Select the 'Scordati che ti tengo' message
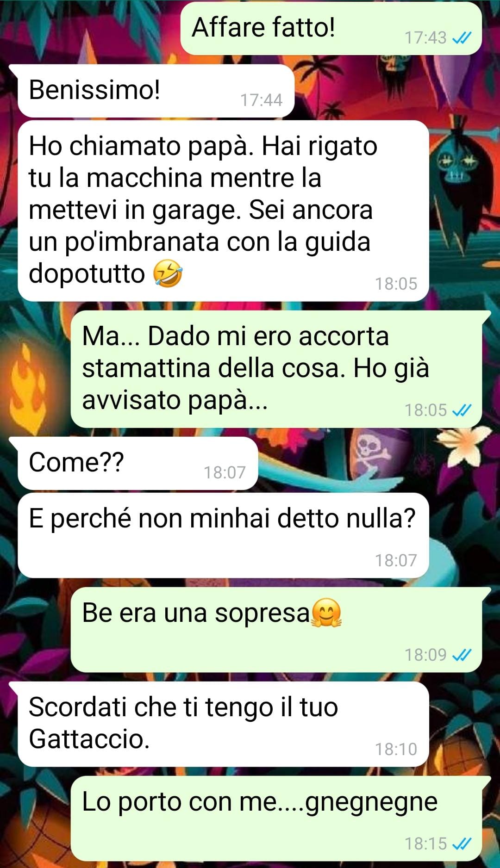Image resolution: width=500 pixels, height=868 pixels. 223,724
